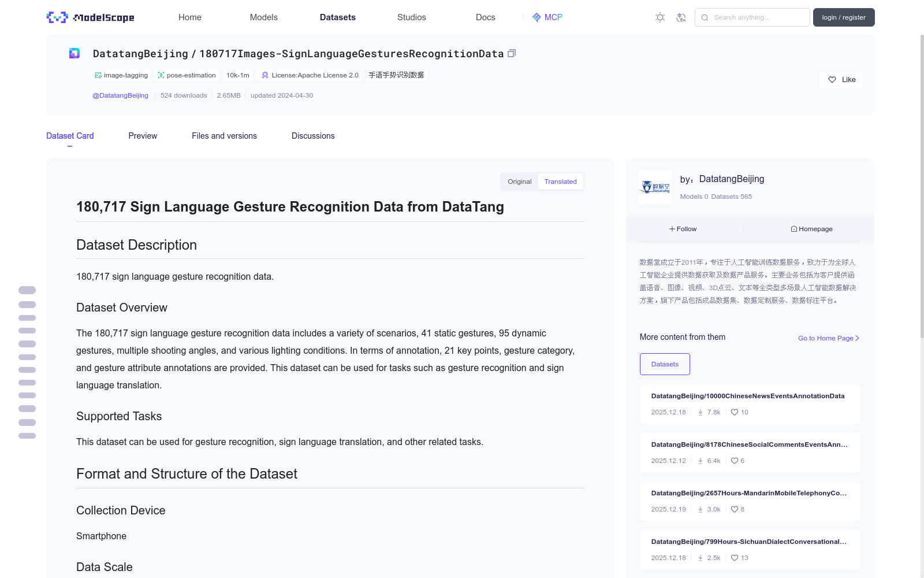Open the 10000ChineseNewsEventsAnnotationData dataset
The width and height of the screenshot is (924, 578).
click(x=748, y=396)
